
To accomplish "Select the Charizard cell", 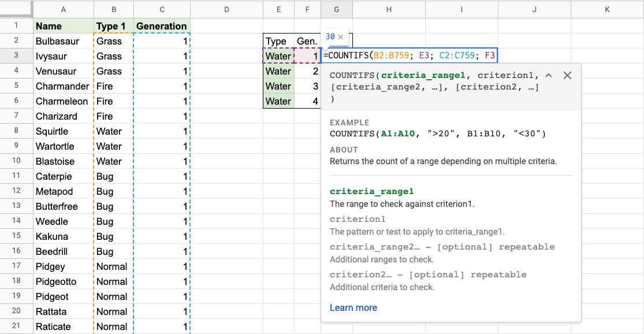I will pos(63,116).
